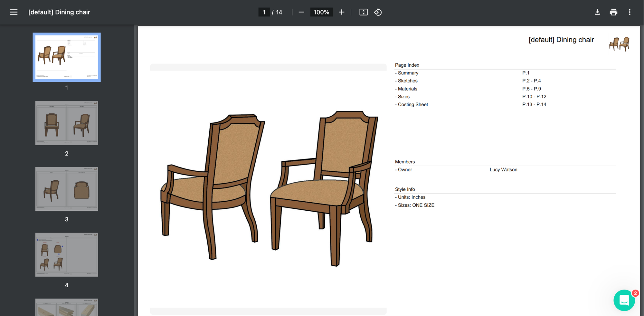Click the 'Style Info' heading
This screenshot has width=644, height=316.
coord(405,189)
